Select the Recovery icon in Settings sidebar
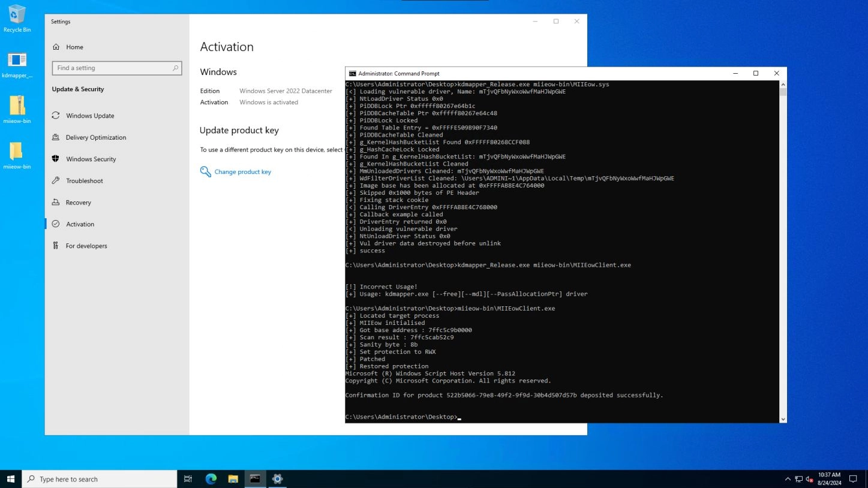Image resolution: width=868 pixels, height=488 pixels. [78, 202]
